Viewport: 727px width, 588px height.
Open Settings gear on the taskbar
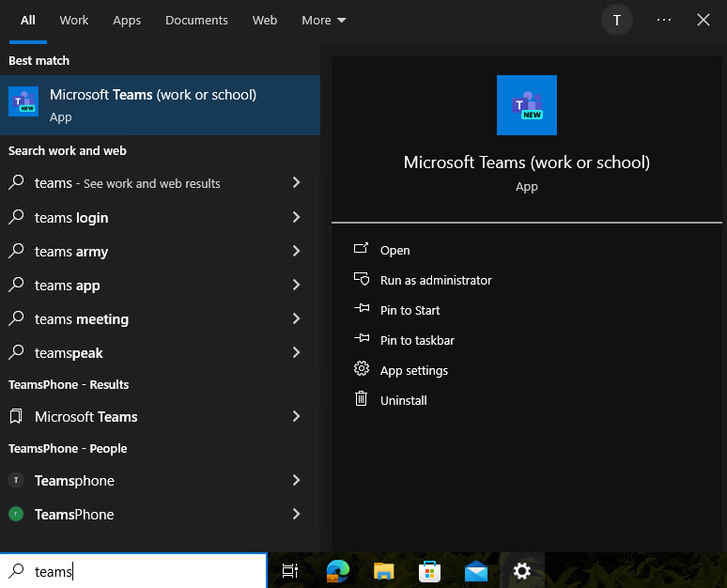point(521,571)
